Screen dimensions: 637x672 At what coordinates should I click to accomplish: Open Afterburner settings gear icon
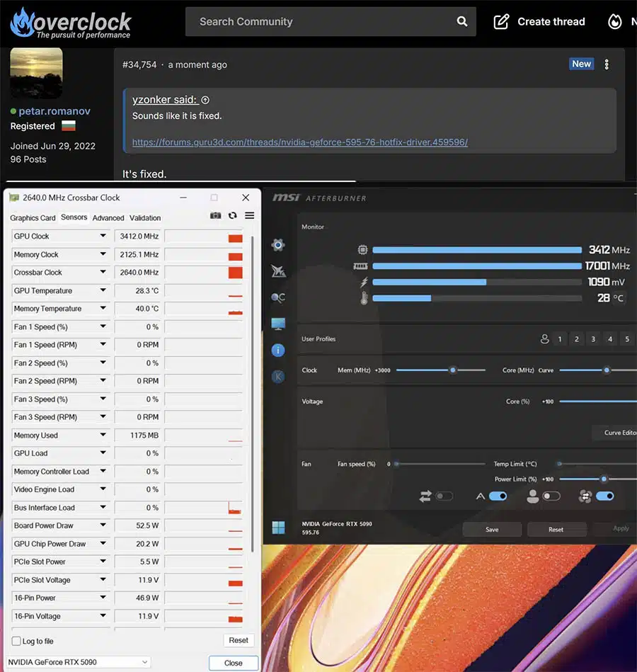coord(278,245)
